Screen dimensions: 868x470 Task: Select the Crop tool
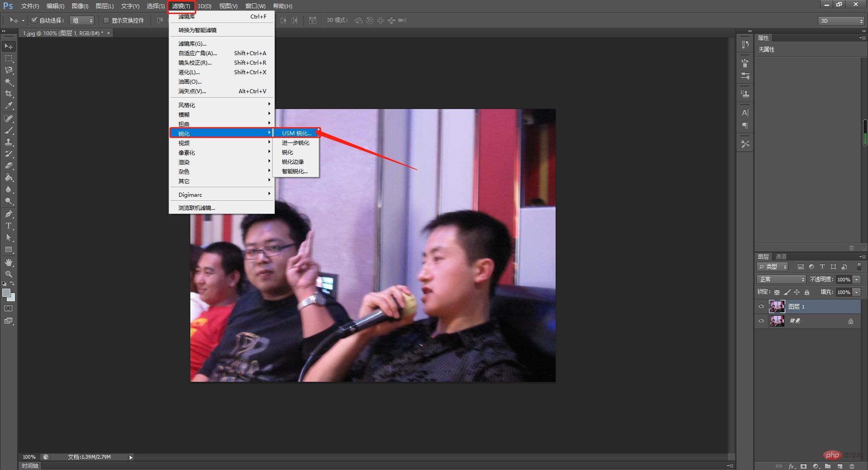pos(9,94)
